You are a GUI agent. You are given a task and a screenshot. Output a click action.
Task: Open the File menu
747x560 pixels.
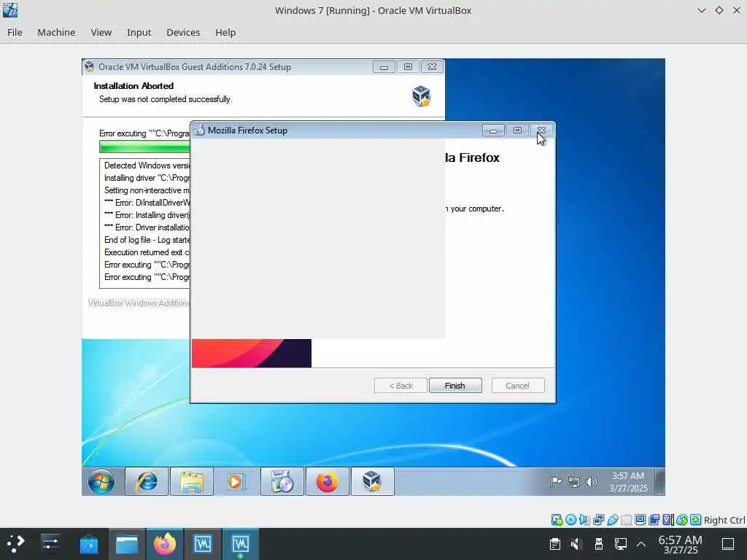click(x=15, y=32)
